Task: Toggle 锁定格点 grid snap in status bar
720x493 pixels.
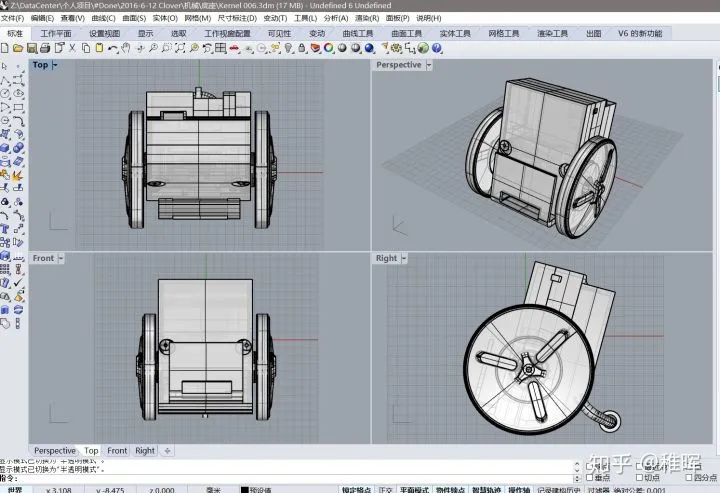Action: click(x=356, y=489)
